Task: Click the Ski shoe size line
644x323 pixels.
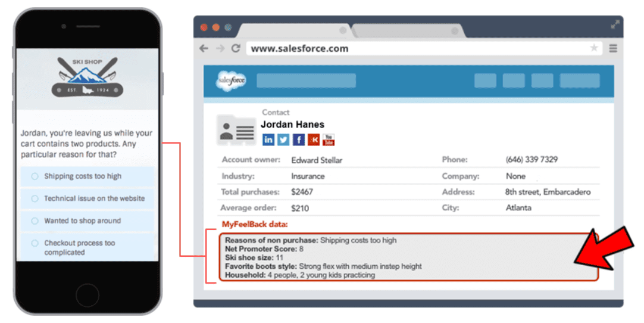Action: [254, 257]
